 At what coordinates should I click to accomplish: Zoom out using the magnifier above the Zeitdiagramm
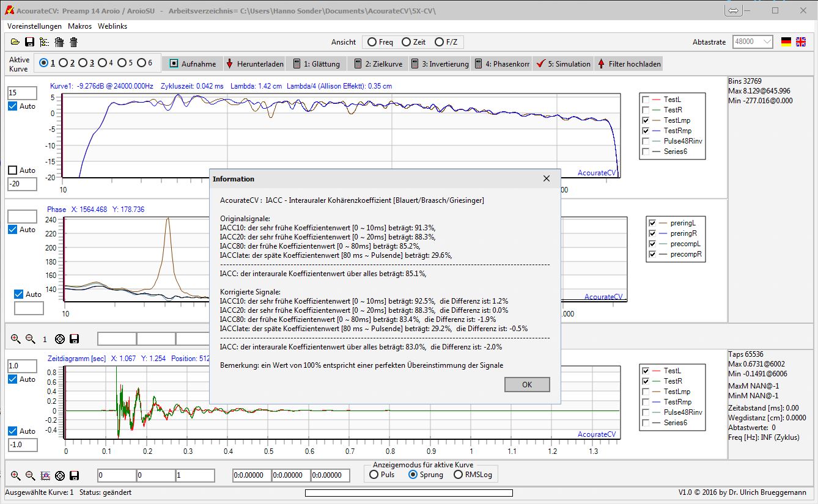(30, 338)
